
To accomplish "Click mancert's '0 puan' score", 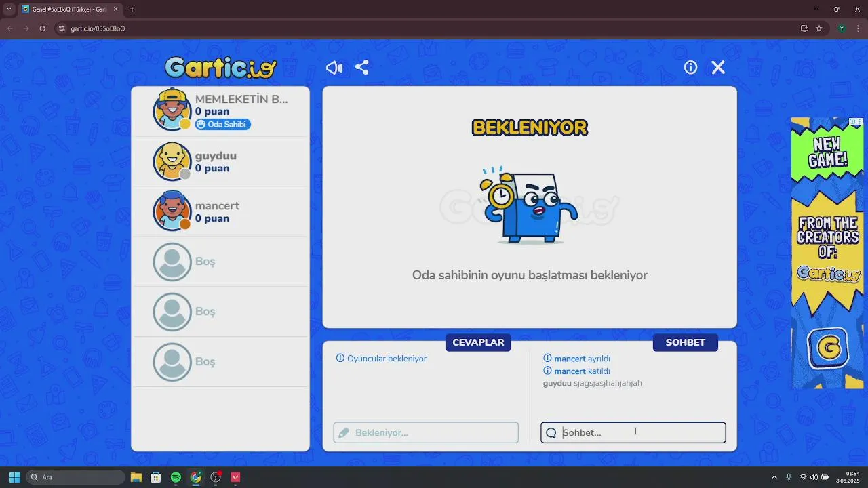I will coord(212,218).
